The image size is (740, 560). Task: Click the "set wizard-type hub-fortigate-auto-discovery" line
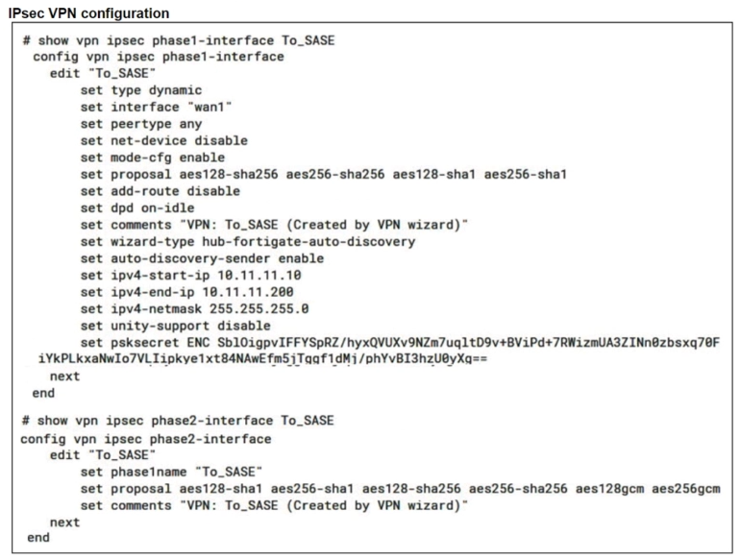248,241
